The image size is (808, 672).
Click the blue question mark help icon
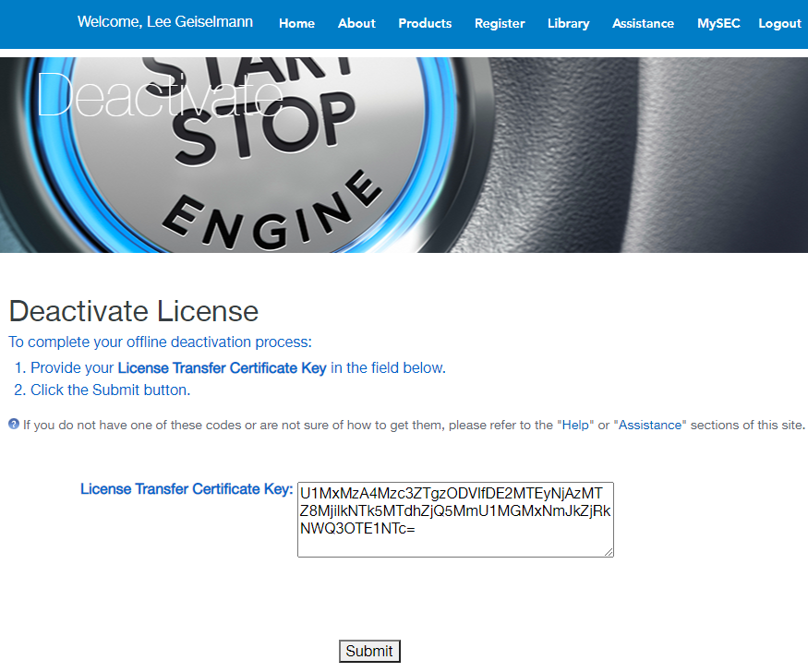tap(14, 424)
